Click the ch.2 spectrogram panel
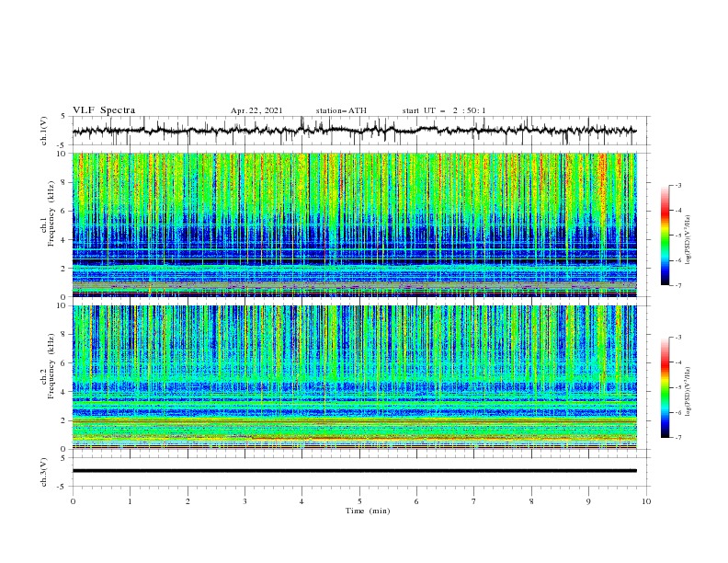 coord(354,377)
